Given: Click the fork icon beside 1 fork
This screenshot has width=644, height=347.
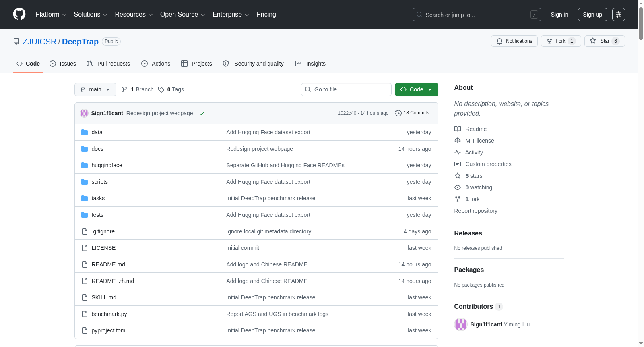Looking at the screenshot, I should pos(458,199).
